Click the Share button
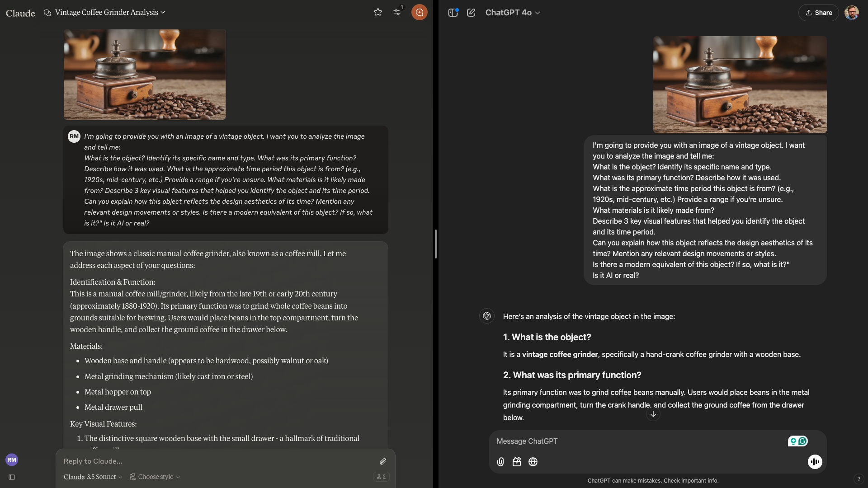The height and width of the screenshot is (488, 868). [818, 13]
